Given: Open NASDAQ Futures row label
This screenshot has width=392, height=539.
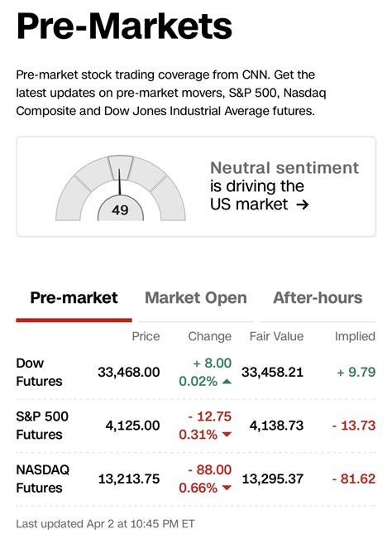Looking at the screenshot, I should pos(42,479).
